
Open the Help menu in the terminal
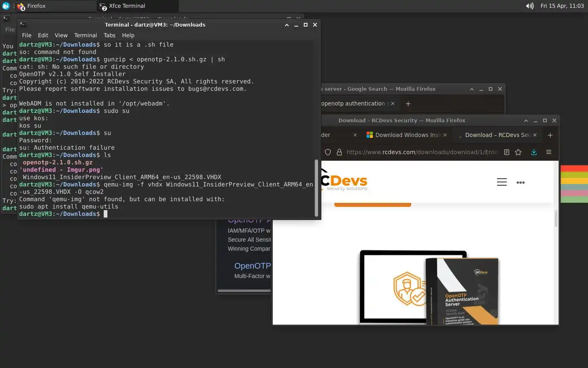tap(128, 35)
